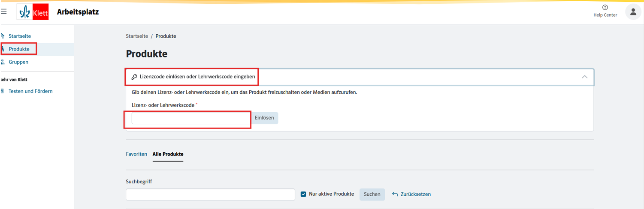Image resolution: width=644 pixels, height=209 pixels.
Task: Click the Help Center label
Action: [x=605, y=15]
